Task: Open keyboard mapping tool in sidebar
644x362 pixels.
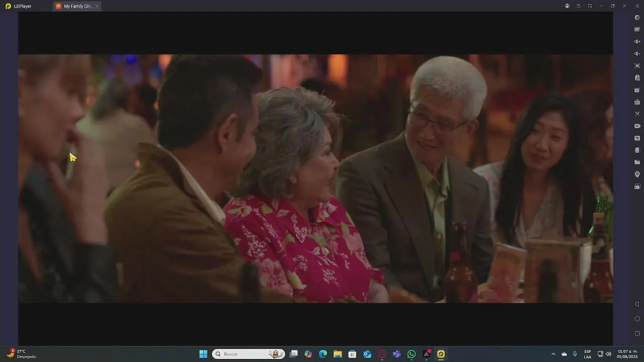Action: click(637, 30)
